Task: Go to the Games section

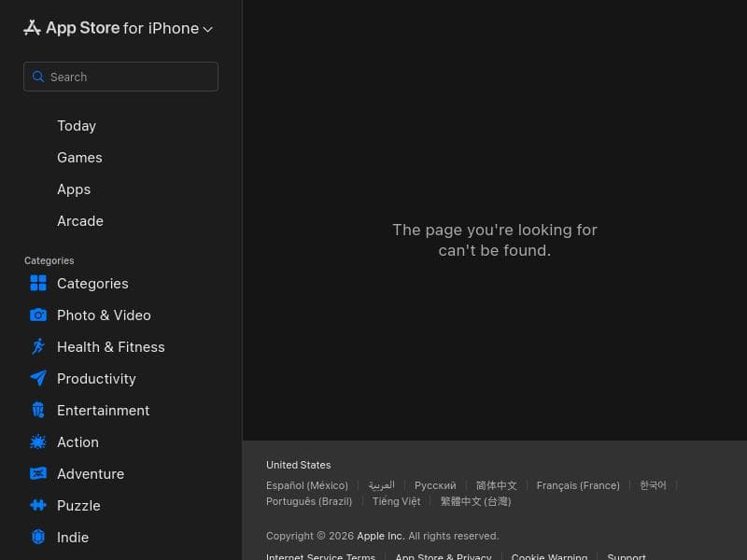Action: coord(79,158)
